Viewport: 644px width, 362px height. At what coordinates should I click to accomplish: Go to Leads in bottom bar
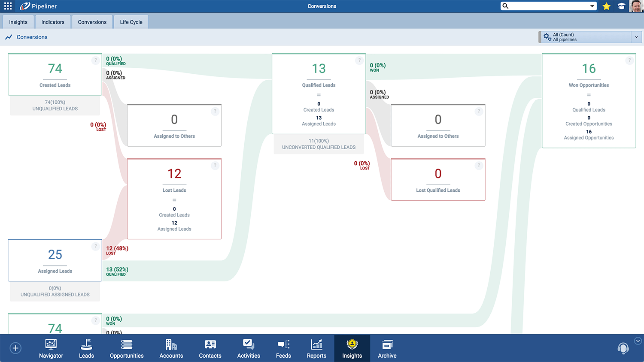[86, 348]
